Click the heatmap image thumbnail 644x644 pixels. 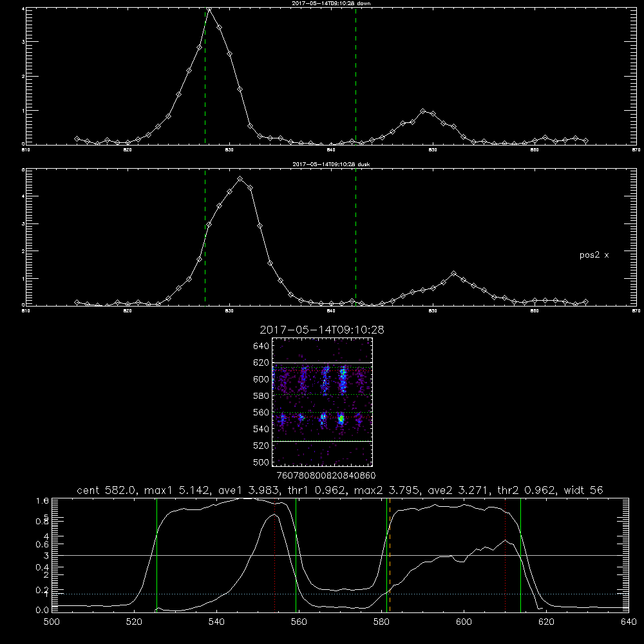[322, 402]
